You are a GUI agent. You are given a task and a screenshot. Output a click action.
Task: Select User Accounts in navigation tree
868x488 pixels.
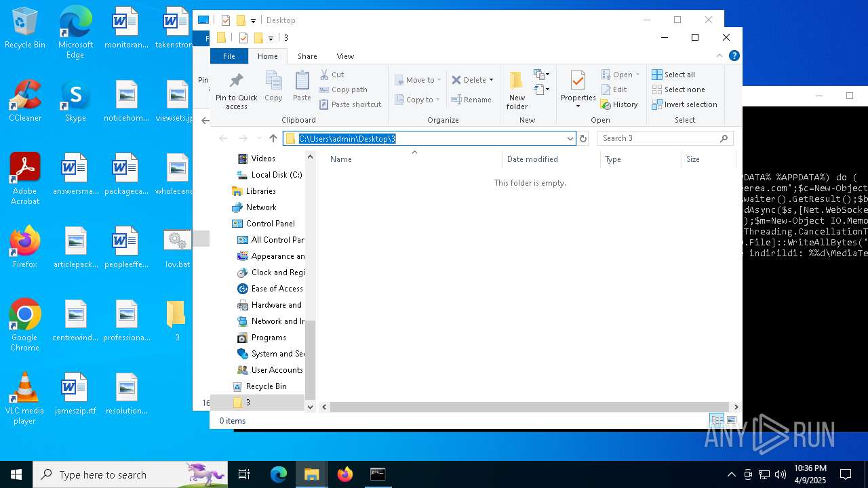[x=270, y=370]
